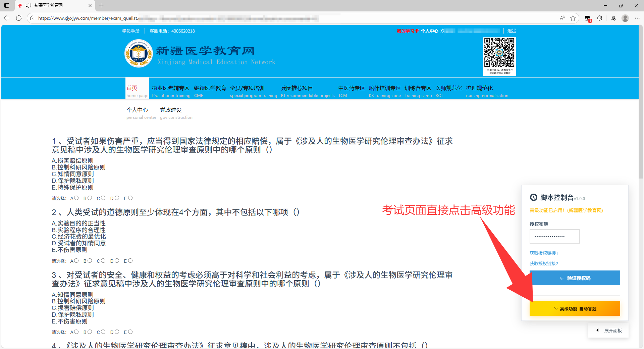Open the 获取授权链接1 link
Screen dimensions: 644x349
tap(543, 253)
